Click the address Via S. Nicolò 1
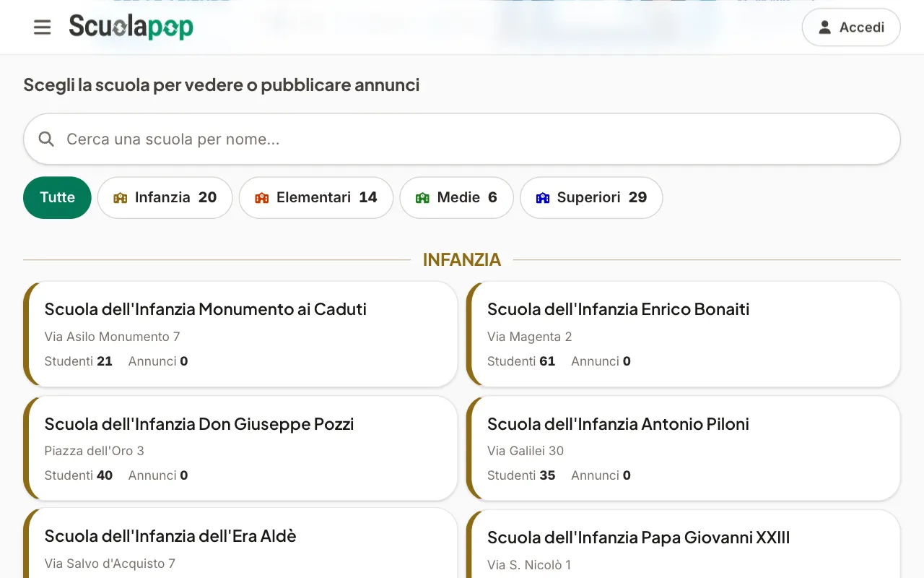This screenshot has width=924, height=578. pos(529,565)
